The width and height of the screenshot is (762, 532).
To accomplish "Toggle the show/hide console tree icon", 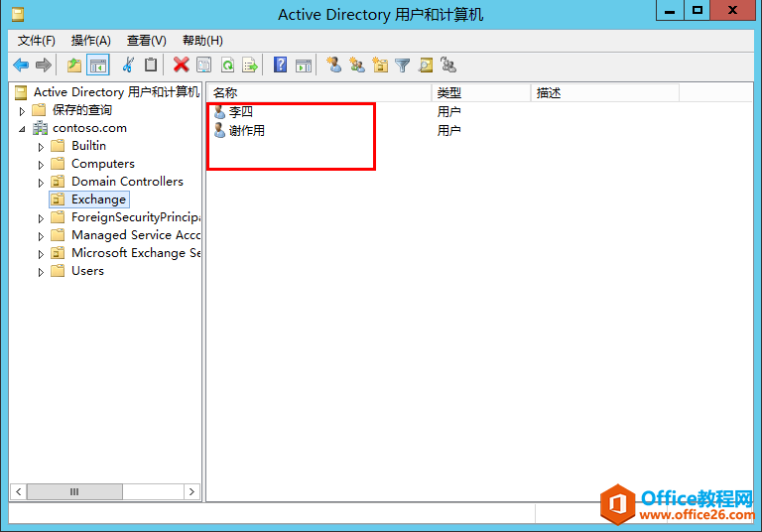I will pos(97,65).
